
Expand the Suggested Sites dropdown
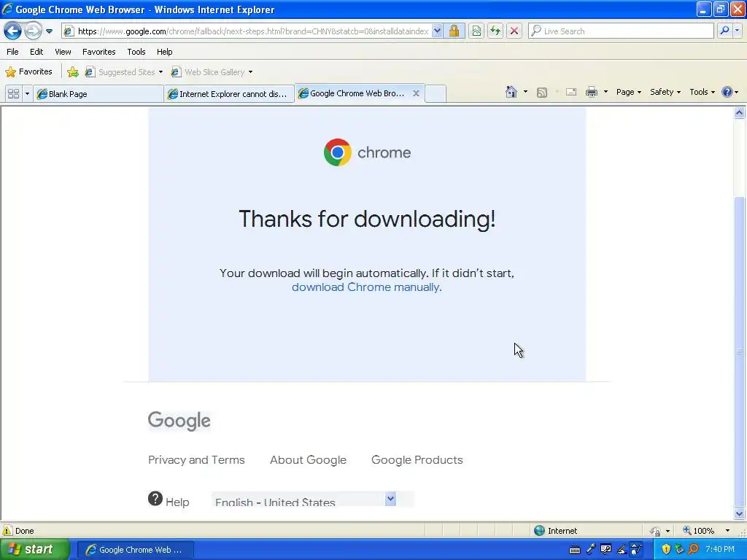point(160,72)
